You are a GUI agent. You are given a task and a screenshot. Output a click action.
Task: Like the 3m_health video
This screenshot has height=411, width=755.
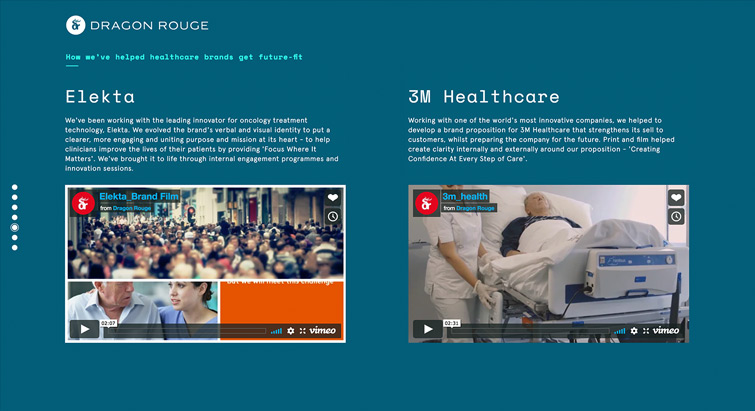pyautogui.click(x=676, y=197)
